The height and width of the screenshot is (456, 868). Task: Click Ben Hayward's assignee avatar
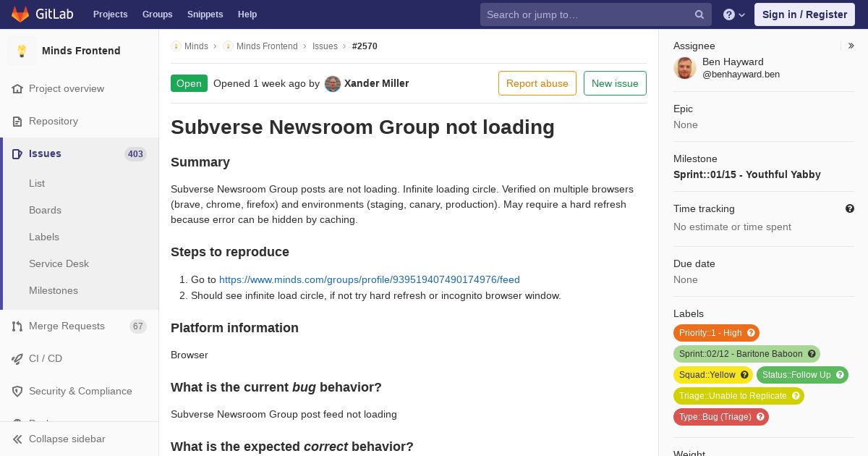[685, 68]
